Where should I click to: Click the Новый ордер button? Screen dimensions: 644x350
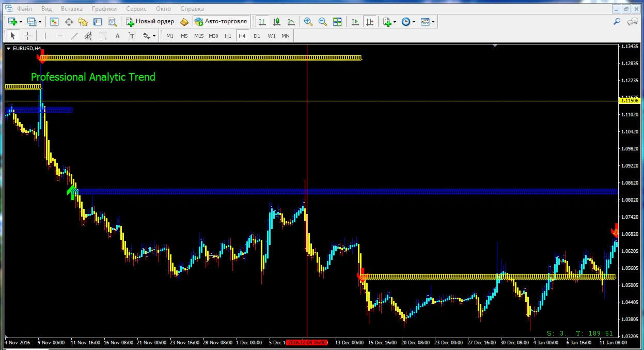150,22
